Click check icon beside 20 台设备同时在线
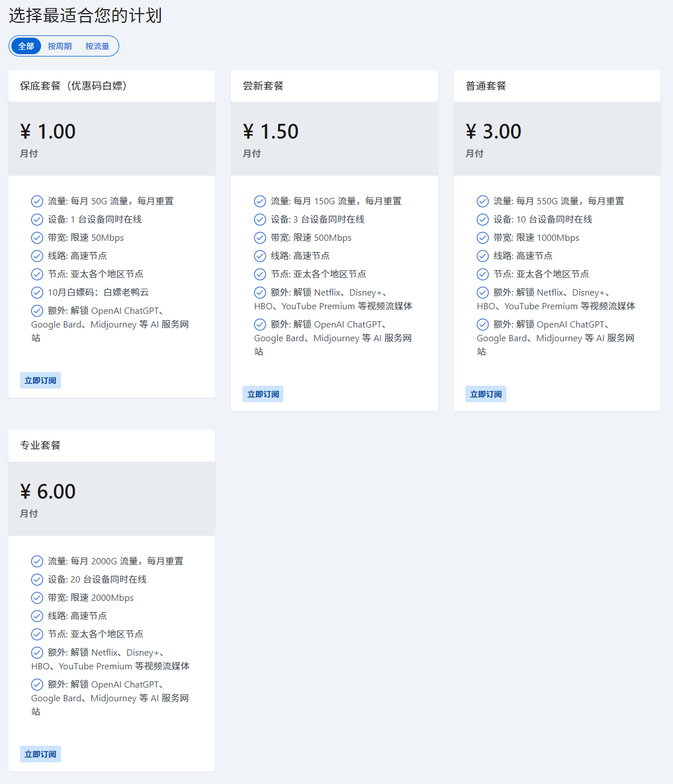This screenshot has height=784, width=673. click(37, 580)
